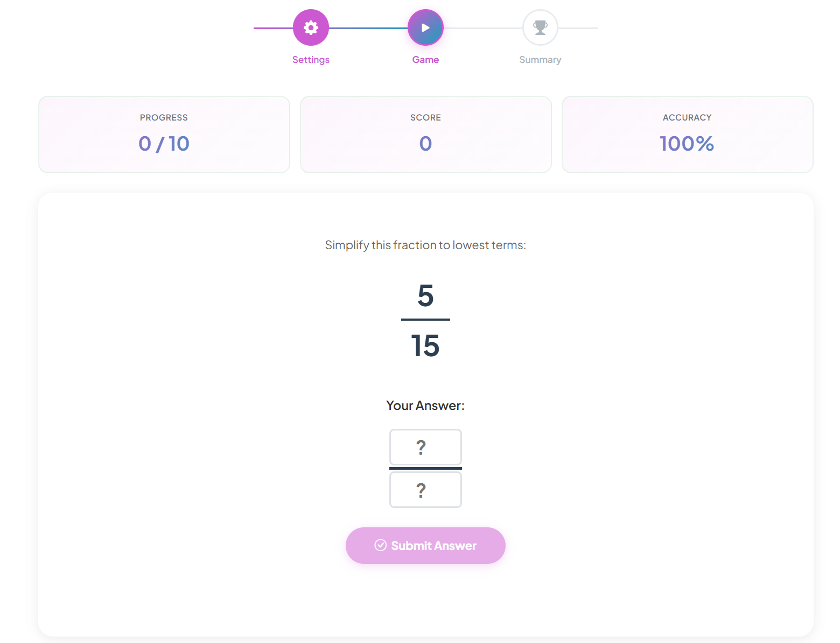Viewport: 840px width, 643px height.
Task: Click the Game play step icon
Action: [425, 27]
